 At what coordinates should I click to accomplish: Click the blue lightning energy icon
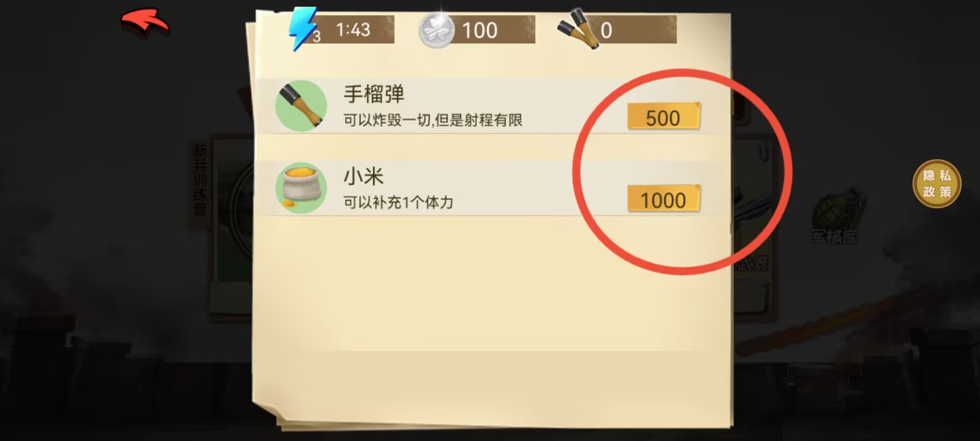pyautogui.click(x=304, y=29)
